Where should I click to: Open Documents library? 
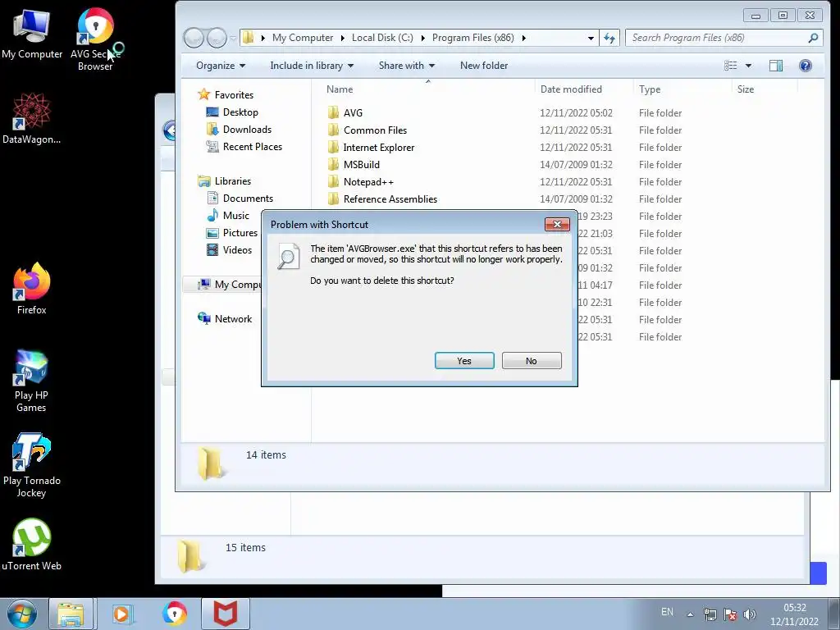point(248,199)
